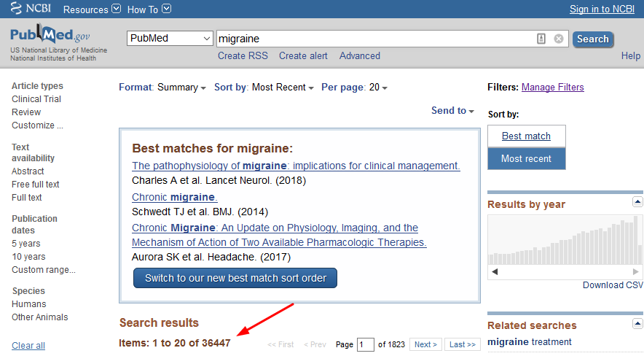
Task: Open related search migraine treatment
Action: tap(530, 342)
